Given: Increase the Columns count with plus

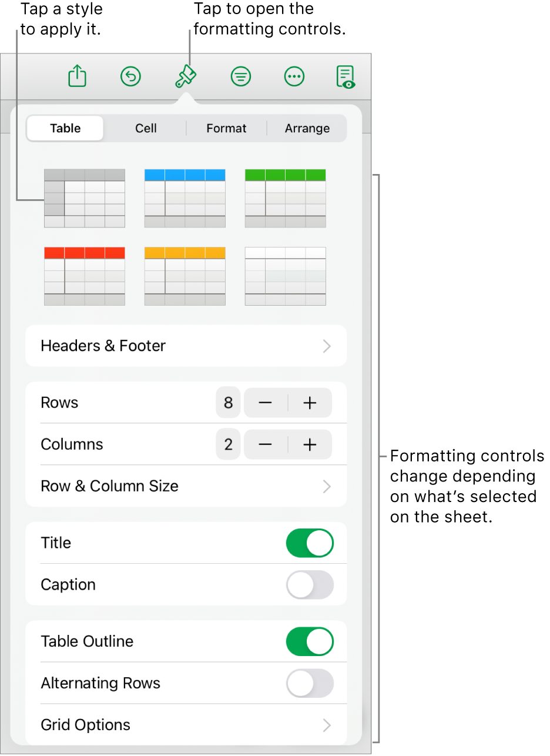Looking at the screenshot, I should coord(310,445).
